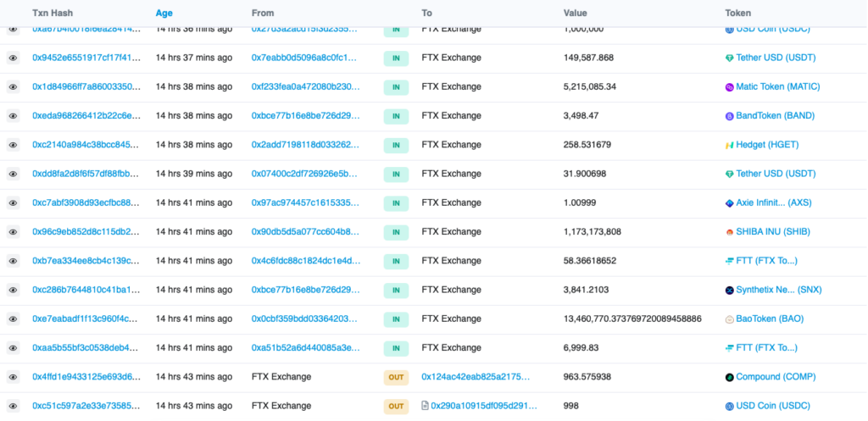Click eye icon for transaction 0x1d84966ff7a86003350
The image size is (868, 421).
14,87
